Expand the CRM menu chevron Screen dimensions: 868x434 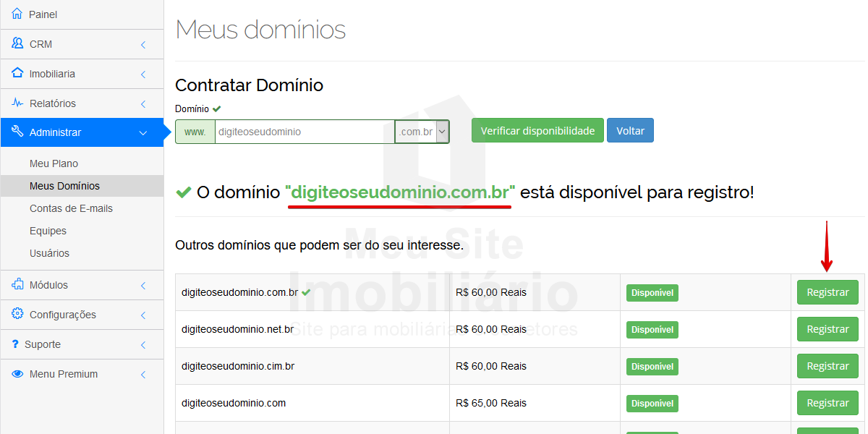143,45
